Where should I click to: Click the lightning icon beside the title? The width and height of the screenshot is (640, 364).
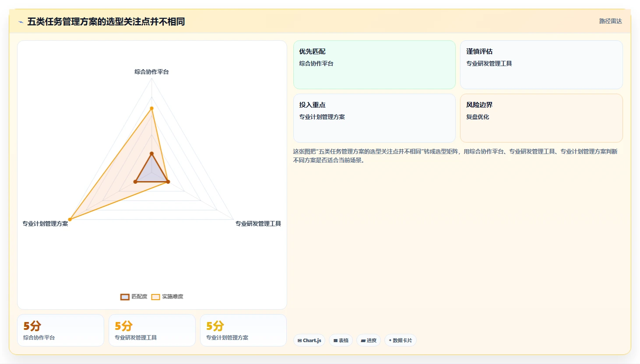[x=21, y=22]
